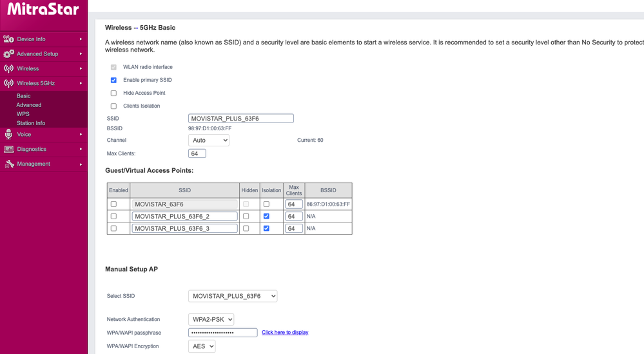Click the Wireless antenna icon
644x354 pixels.
(8, 68)
